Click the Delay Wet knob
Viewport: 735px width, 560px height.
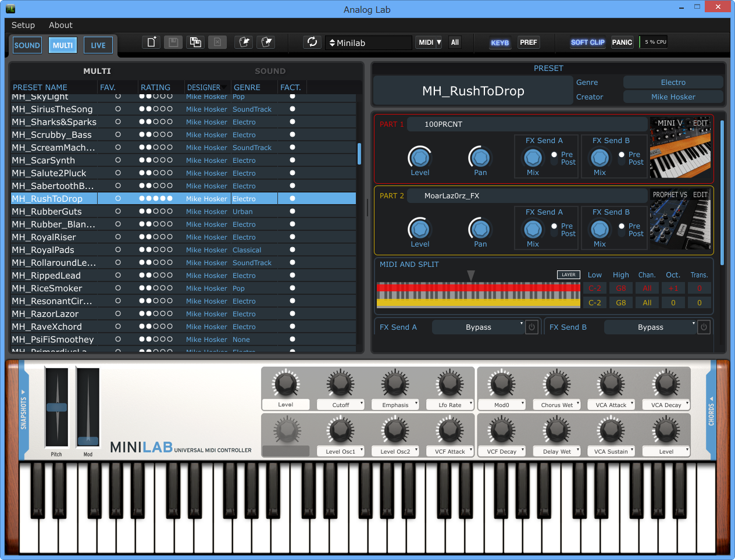pyautogui.click(x=557, y=430)
